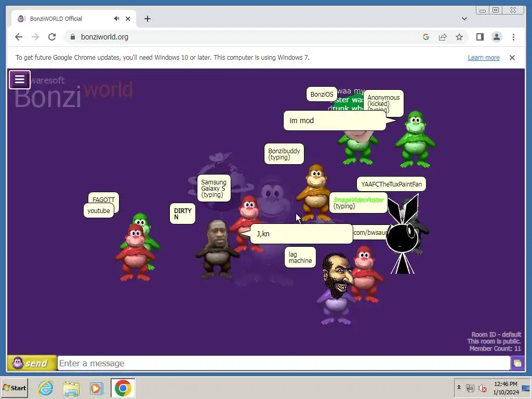This screenshot has width=532, height=399.
Task: Click the 'J,kn' speech bubble
Action: coord(301,234)
